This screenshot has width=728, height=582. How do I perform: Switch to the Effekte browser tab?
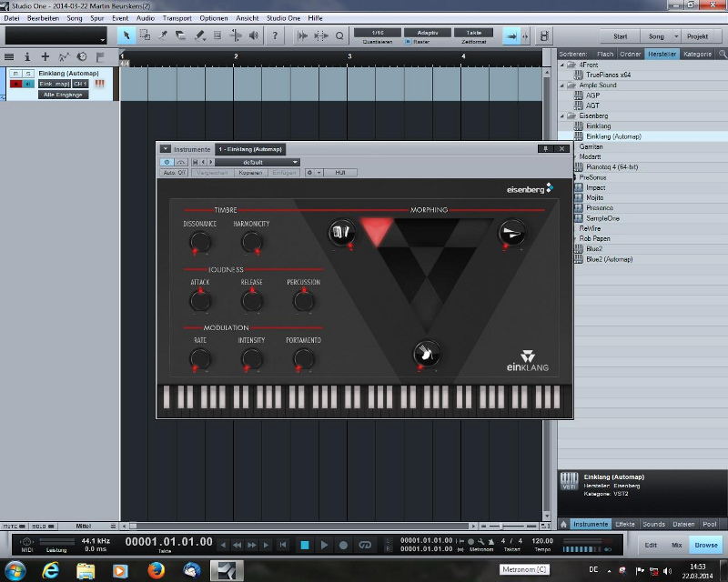[x=625, y=524]
